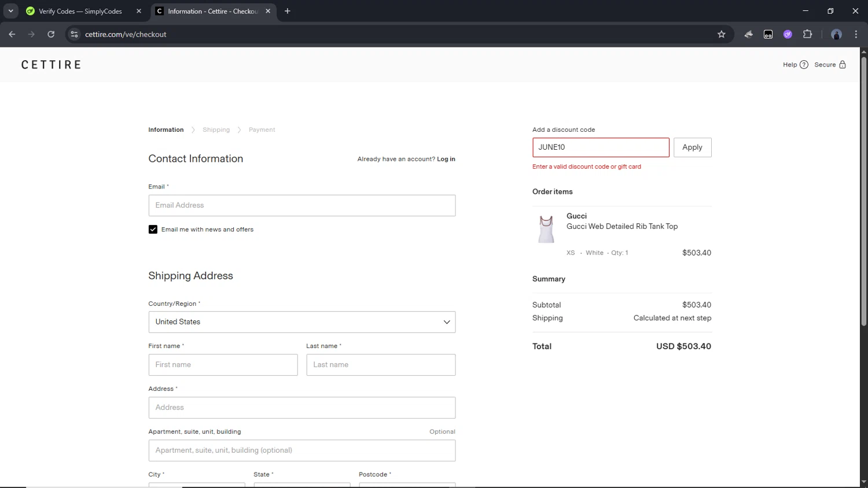Screen dimensions: 868x488
Task: Click the USD $503.40 total
Action: tap(683, 346)
